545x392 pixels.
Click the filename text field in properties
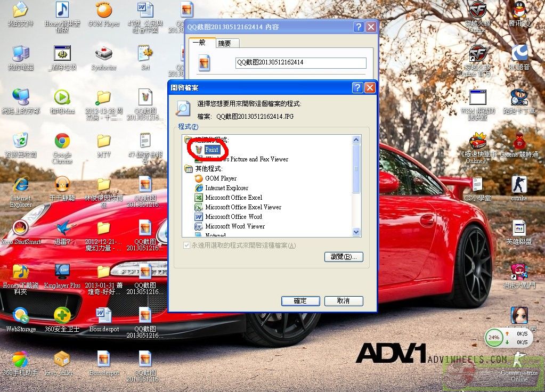(x=300, y=62)
